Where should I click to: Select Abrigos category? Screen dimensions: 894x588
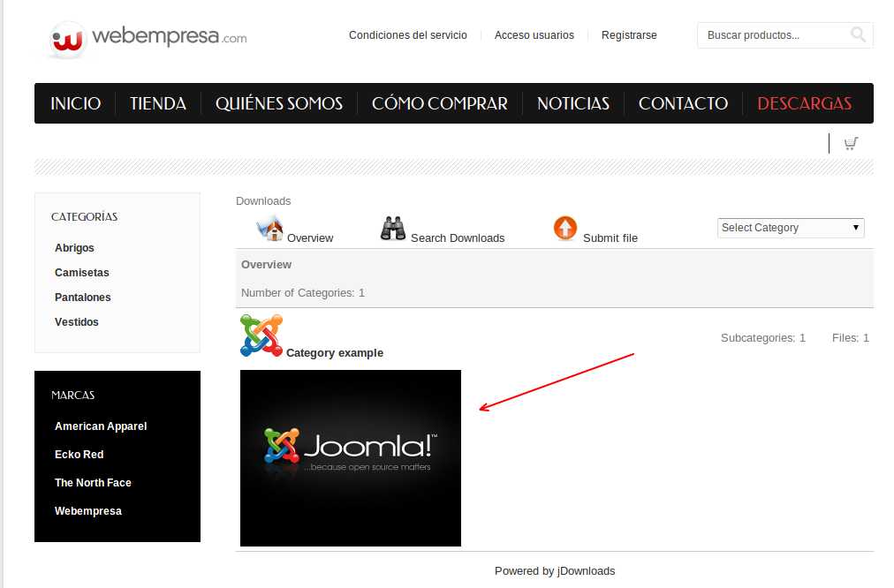pyautogui.click(x=75, y=248)
